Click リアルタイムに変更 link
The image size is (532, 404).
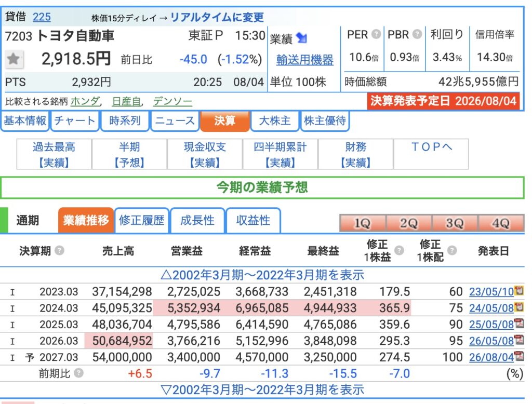pos(217,17)
